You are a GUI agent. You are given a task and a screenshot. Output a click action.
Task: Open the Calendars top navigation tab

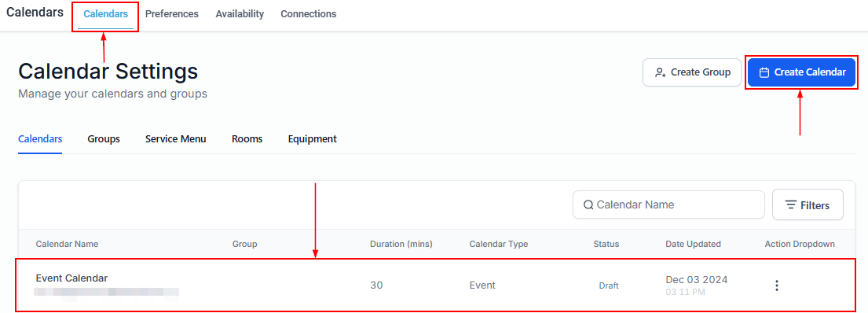pyautogui.click(x=105, y=14)
